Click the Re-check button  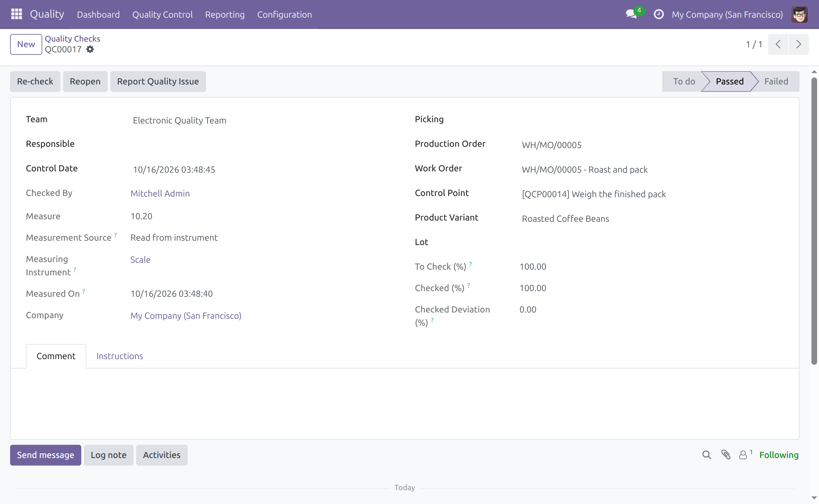35,81
